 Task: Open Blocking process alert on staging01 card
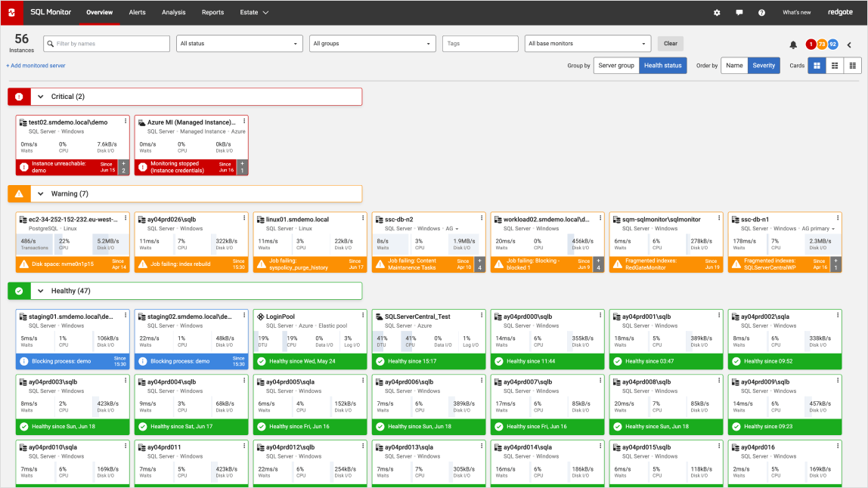[x=73, y=361]
